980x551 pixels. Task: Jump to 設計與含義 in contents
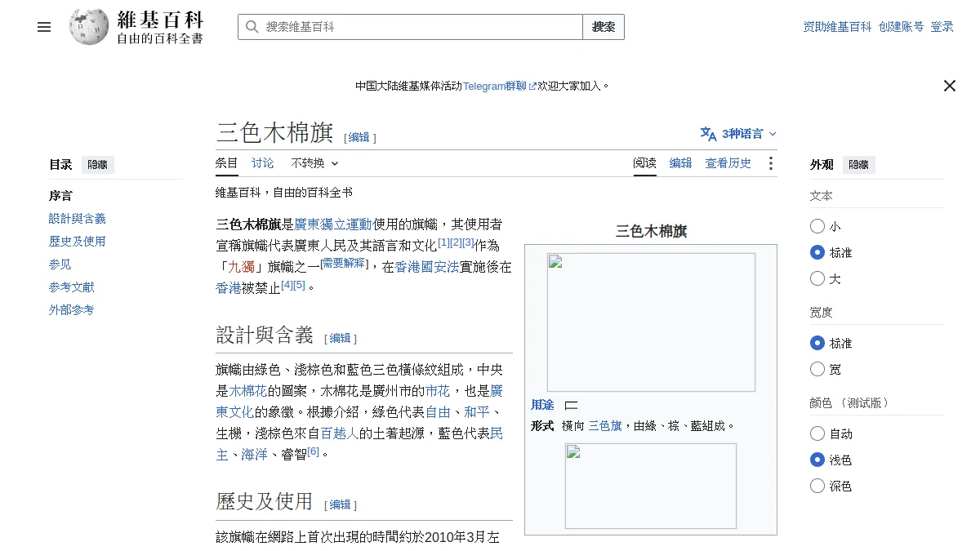78,219
